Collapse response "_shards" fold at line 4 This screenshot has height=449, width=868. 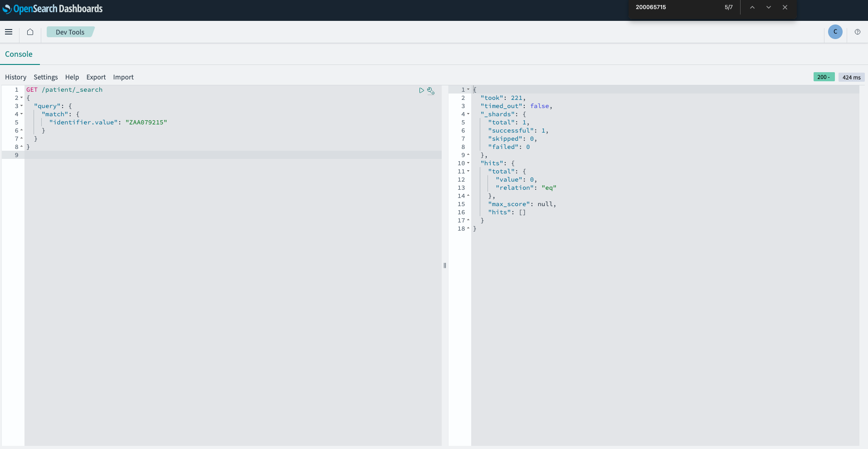pyautogui.click(x=468, y=114)
